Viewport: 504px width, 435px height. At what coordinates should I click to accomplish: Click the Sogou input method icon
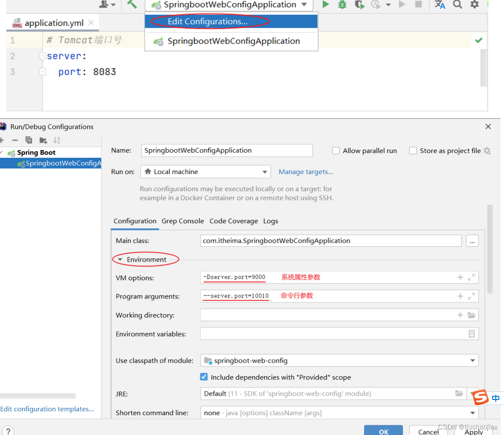[481, 397]
